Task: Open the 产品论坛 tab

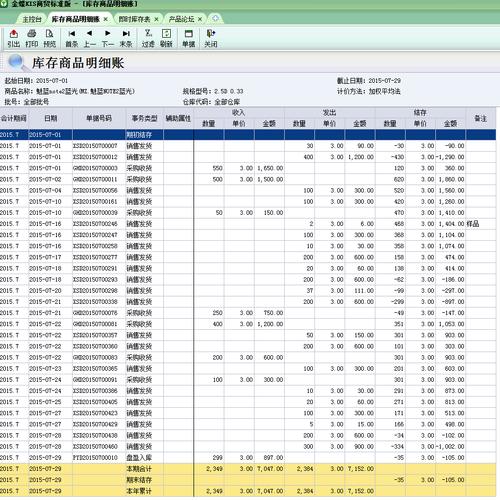Action: 181,19
